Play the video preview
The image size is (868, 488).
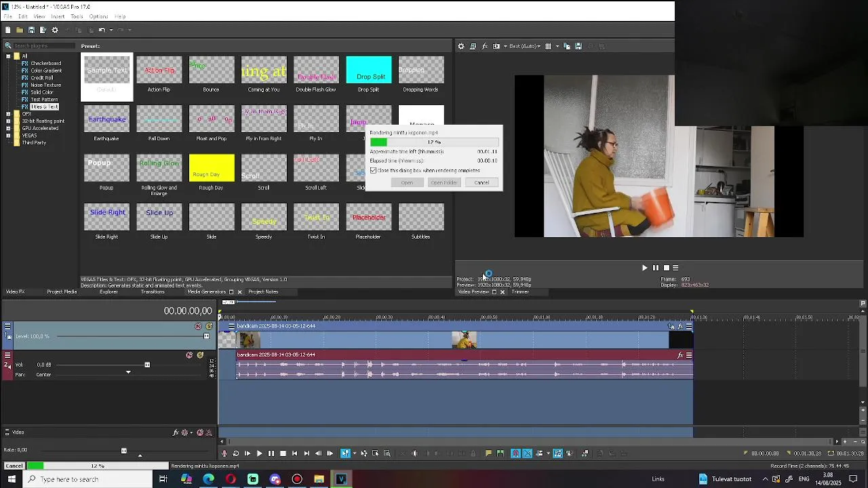pyautogui.click(x=644, y=268)
